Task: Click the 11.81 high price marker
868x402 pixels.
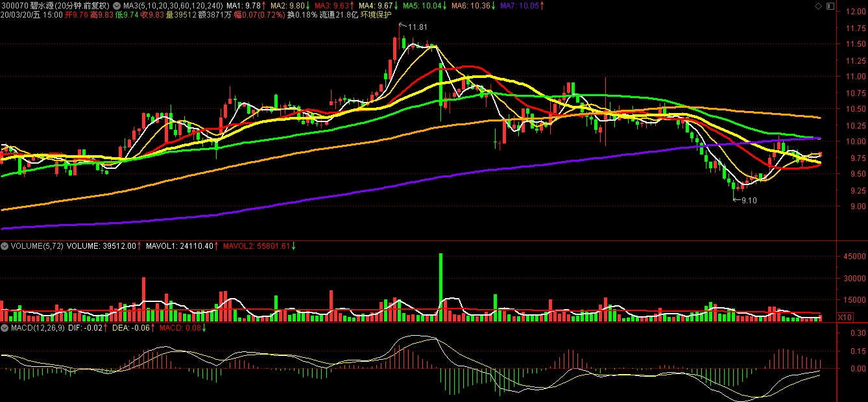Action: [x=418, y=27]
